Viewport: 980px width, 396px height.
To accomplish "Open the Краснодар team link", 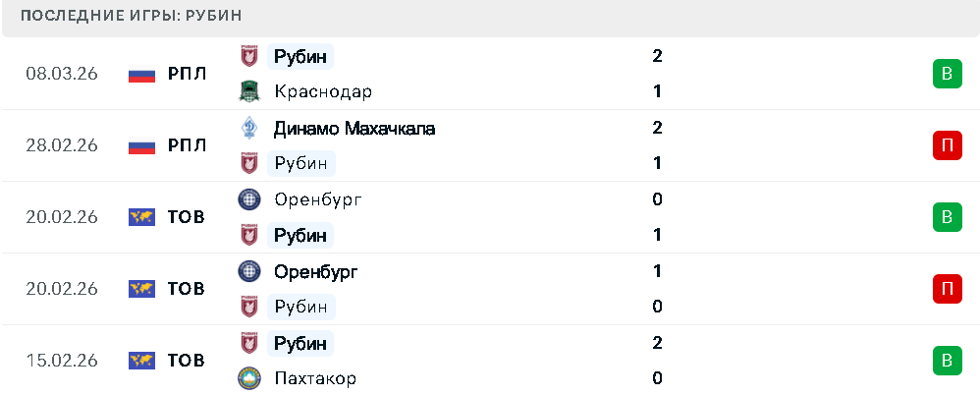I will 323,91.
